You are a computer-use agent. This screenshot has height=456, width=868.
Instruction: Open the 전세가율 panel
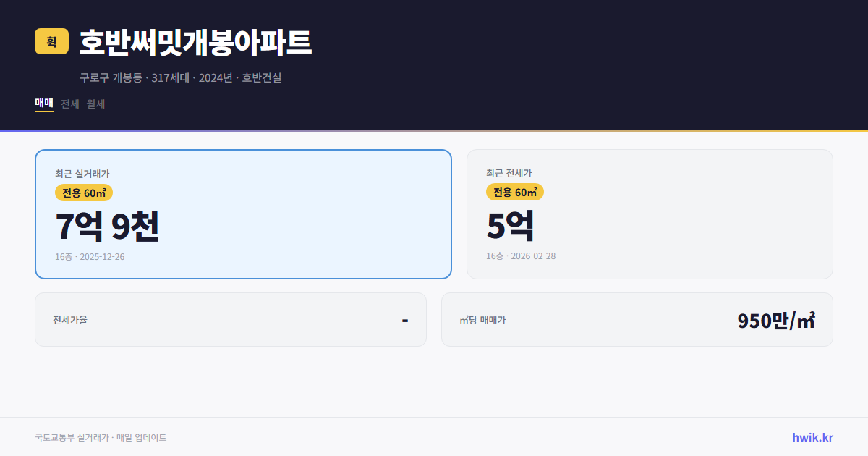point(231,319)
